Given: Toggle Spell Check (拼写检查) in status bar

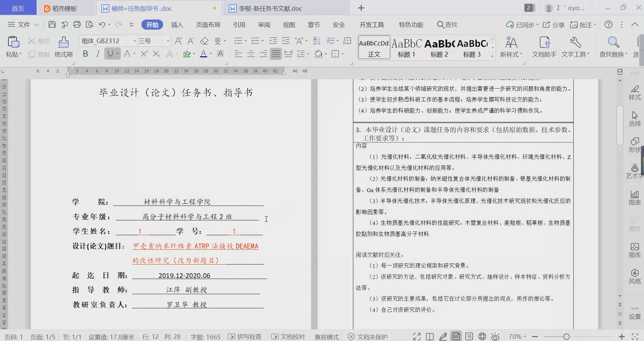Looking at the screenshot, I should click(x=245, y=337).
